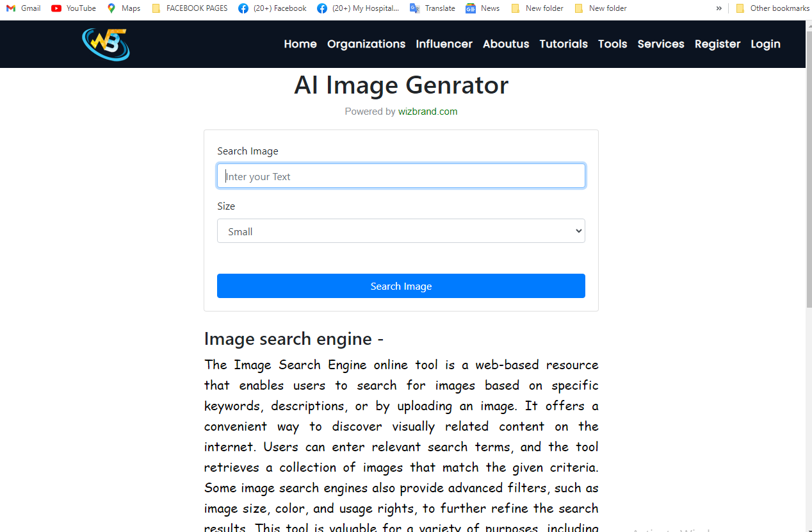
Task: Open Gmail from the bookmarks bar
Action: point(22,8)
